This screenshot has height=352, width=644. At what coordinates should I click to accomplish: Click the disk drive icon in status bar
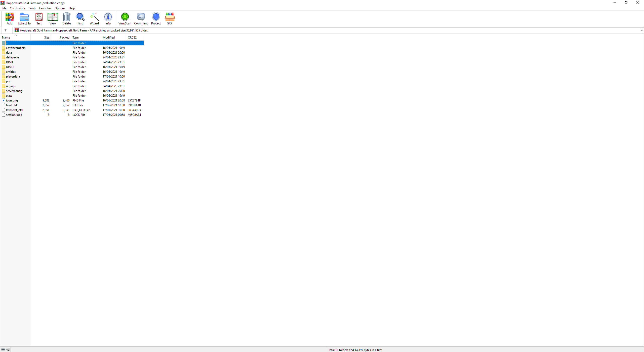click(3, 349)
